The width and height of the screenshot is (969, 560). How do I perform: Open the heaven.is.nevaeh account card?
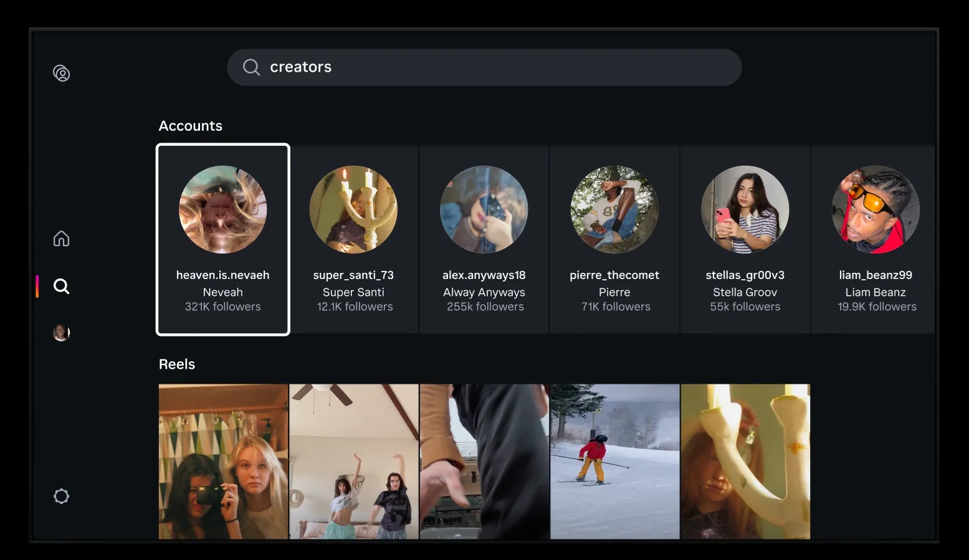pyautogui.click(x=222, y=239)
